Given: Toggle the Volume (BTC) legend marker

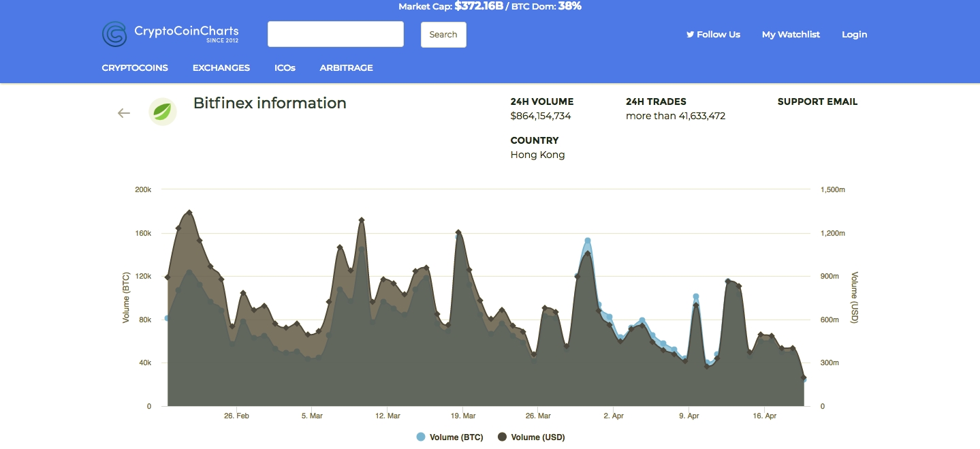Looking at the screenshot, I should pos(421,437).
